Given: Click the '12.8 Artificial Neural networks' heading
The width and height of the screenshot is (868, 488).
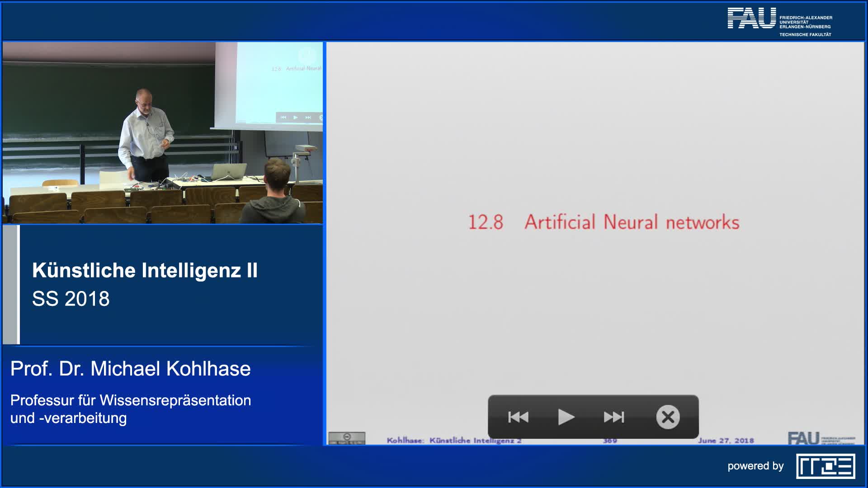Looking at the screenshot, I should tap(604, 222).
